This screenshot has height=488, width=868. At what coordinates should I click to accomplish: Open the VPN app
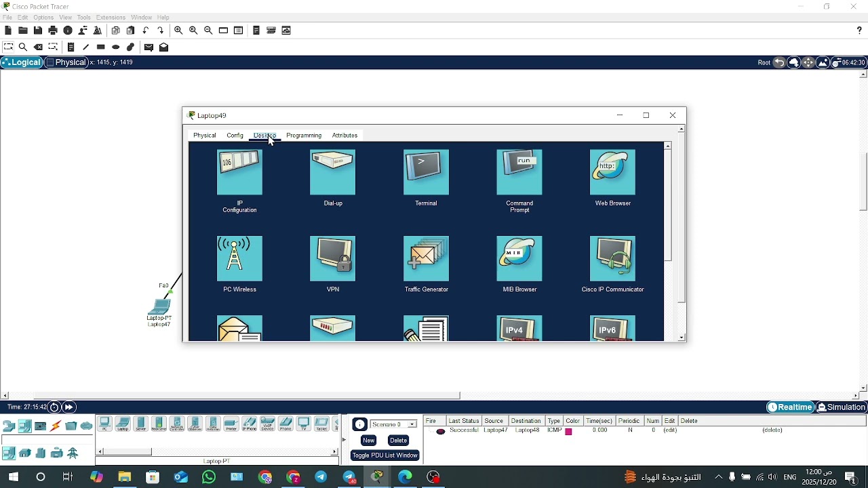[333, 258]
